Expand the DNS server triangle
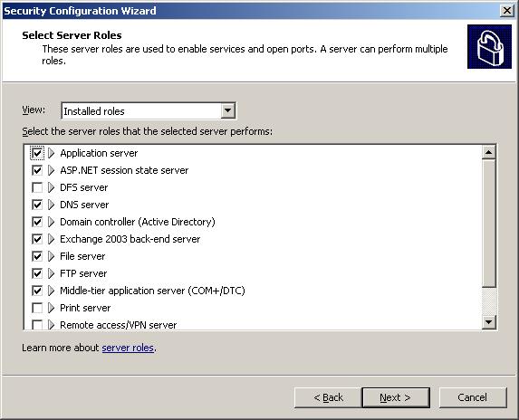519x420 pixels. [x=51, y=205]
